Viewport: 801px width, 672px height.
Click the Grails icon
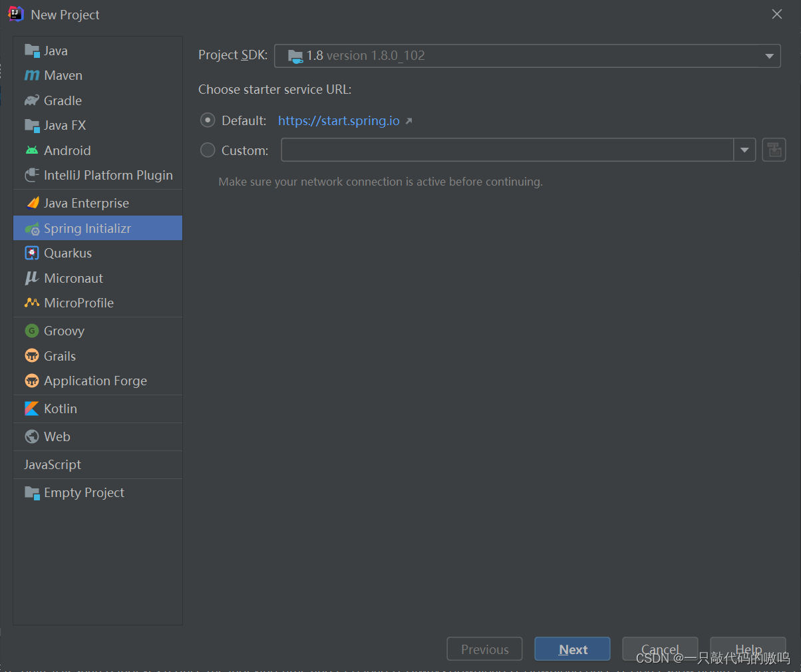32,356
